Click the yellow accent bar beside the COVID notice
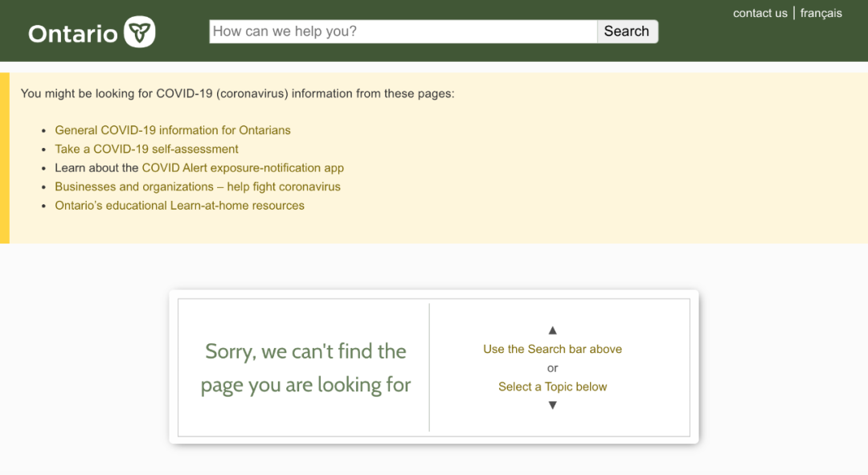The height and width of the screenshot is (475, 868). point(5,158)
